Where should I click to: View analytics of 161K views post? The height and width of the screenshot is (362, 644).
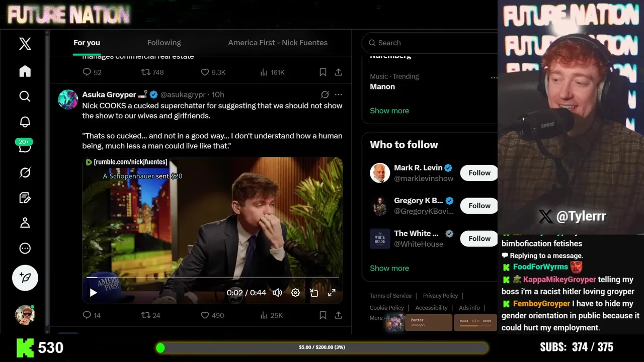pos(272,72)
